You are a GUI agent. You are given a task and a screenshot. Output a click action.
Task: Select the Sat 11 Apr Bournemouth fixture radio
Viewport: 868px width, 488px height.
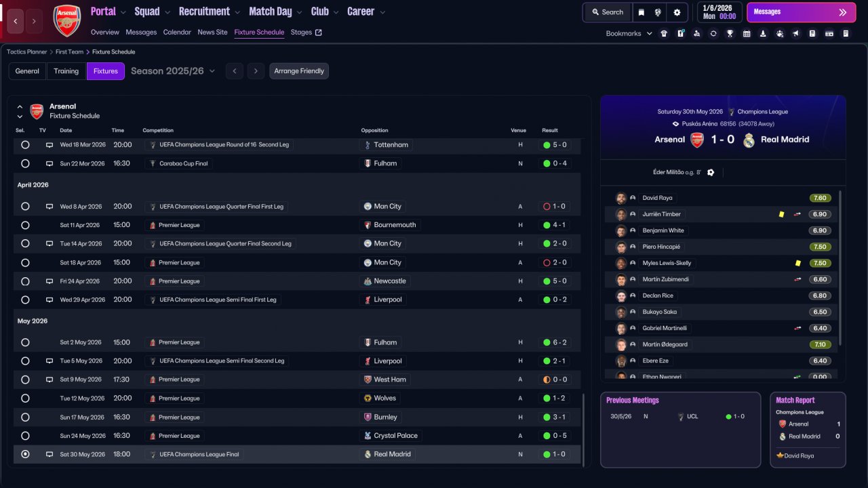coord(25,225)
